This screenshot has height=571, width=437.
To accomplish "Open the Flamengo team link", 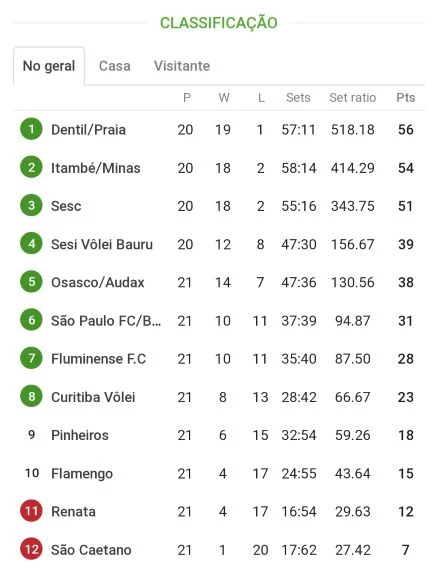I will (82, 474).
